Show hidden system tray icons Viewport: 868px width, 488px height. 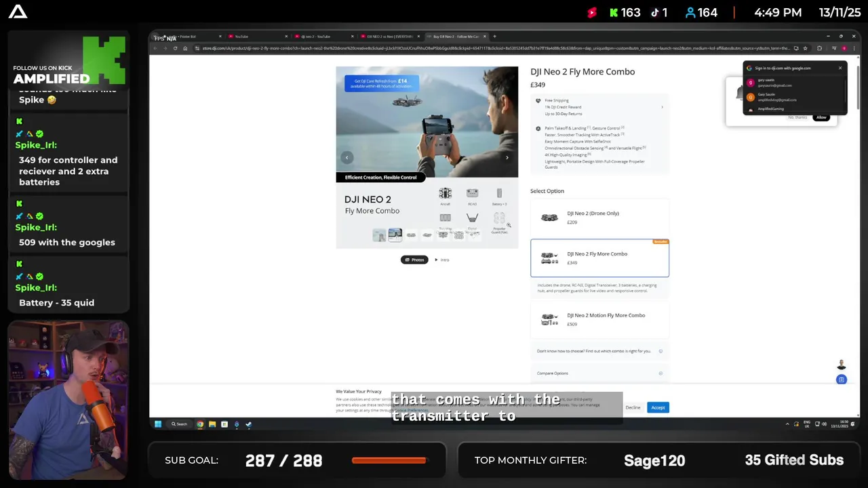coord(787,424)
